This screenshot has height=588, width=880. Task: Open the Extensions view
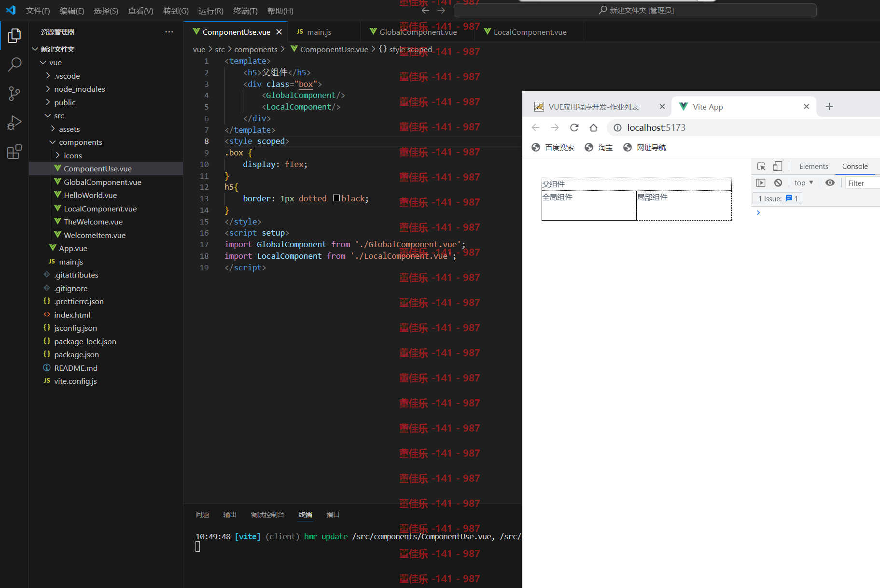tap(14, 152)
